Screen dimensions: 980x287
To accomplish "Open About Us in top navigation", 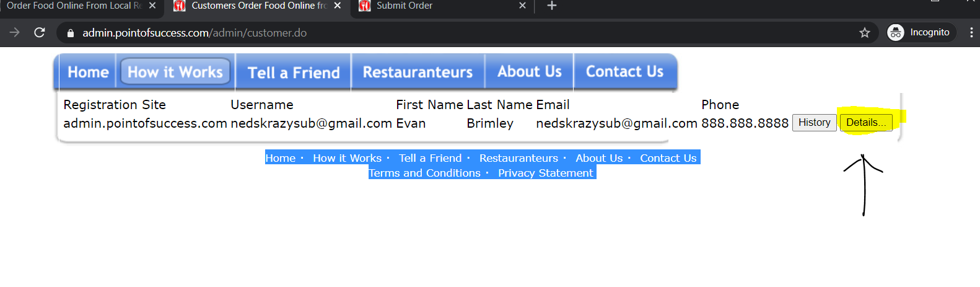I will 530,72.
